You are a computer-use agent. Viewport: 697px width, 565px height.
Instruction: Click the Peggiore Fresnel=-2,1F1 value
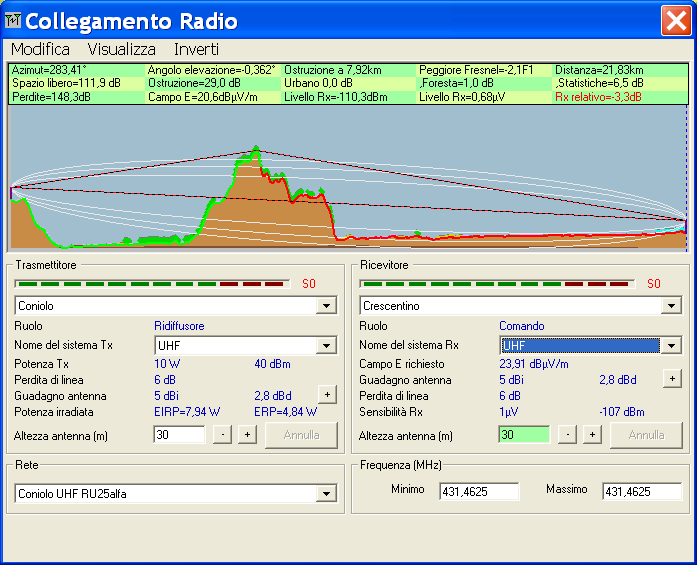click(476, 70)
